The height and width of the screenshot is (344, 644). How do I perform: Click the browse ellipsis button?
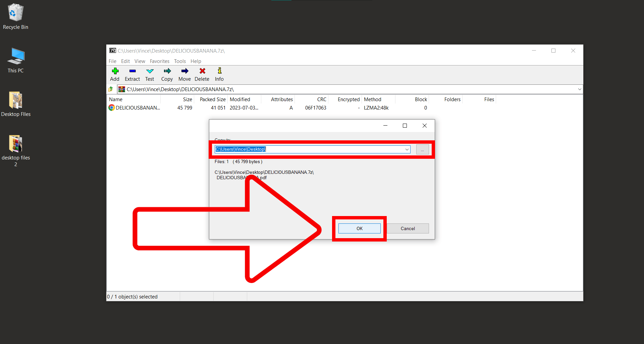(422, 149)
